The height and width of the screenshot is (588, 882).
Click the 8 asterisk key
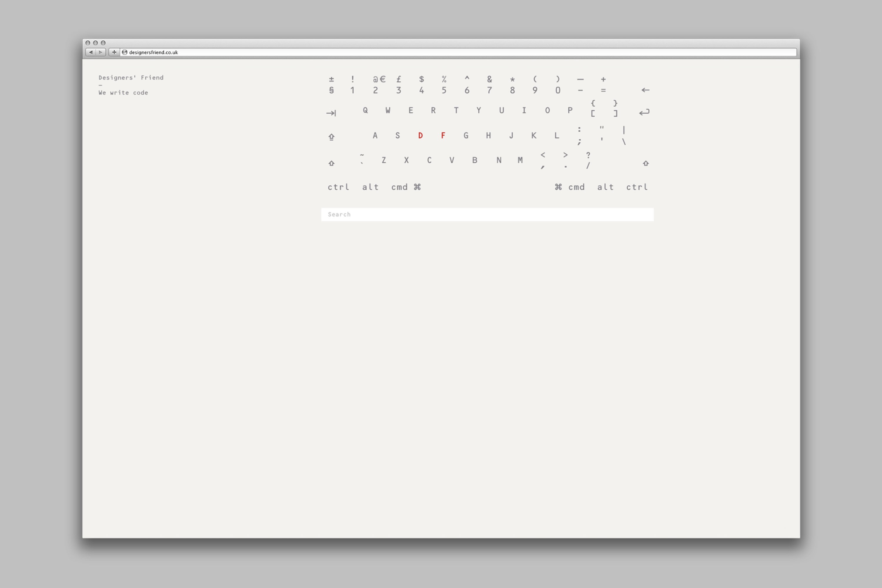[512, 85]
